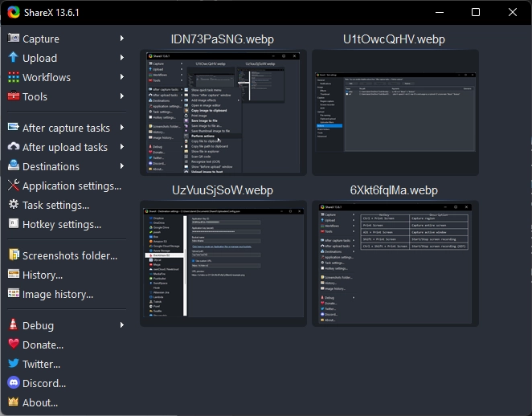Expand the After capture tasks arrow

tap(122, 128)
